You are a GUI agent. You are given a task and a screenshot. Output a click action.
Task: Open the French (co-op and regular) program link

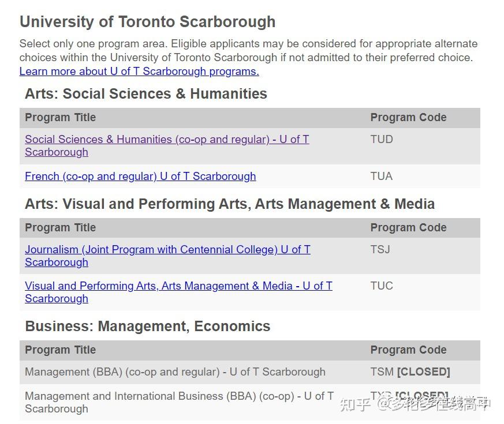140,177
